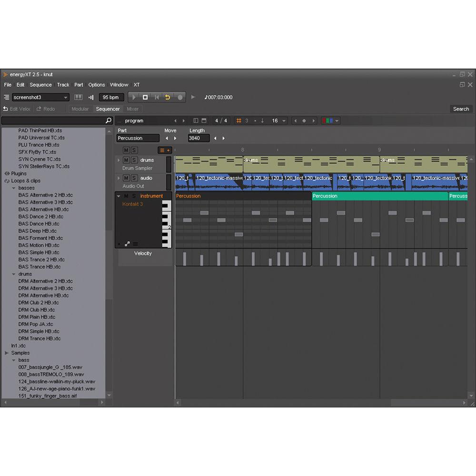Mute the instrument track
The height and width of the screenshot is (476, 476).
click(127, 196)
